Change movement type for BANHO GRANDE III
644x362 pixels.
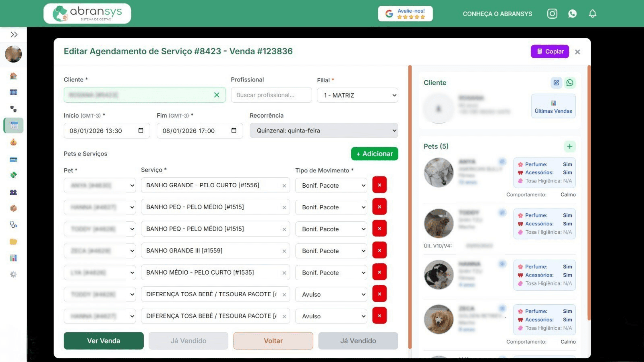331,251
